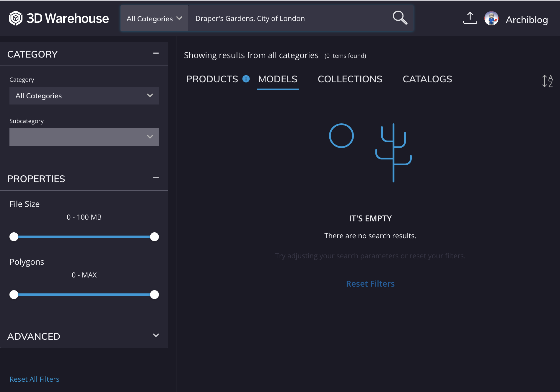Collapse the CATEGORY section
This screenshot has width=560, height=392.
(156, 53)
